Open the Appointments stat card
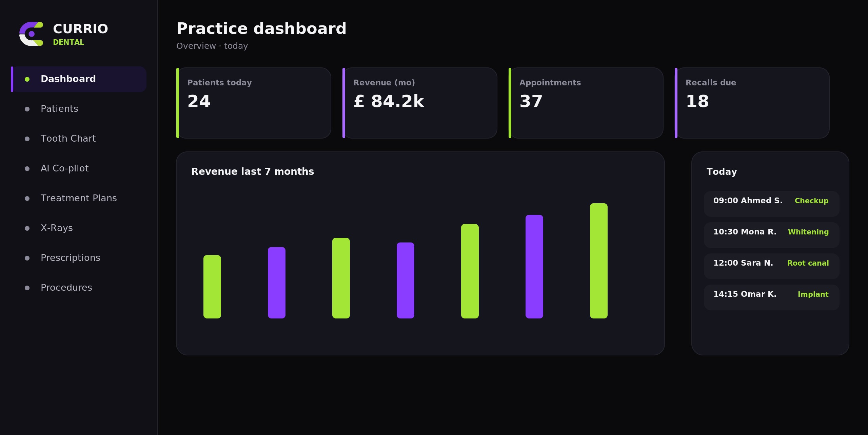This screenshot has width=868, height=435. click(586, 103)
